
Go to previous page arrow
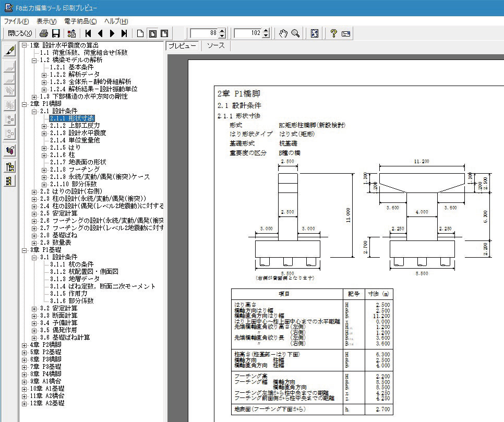coord(100,33)
